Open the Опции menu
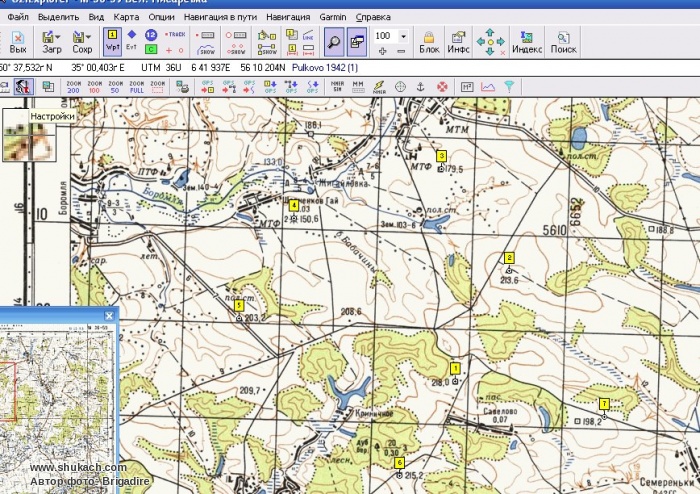Screen dimensions: 700x494 tap(161, 17)
